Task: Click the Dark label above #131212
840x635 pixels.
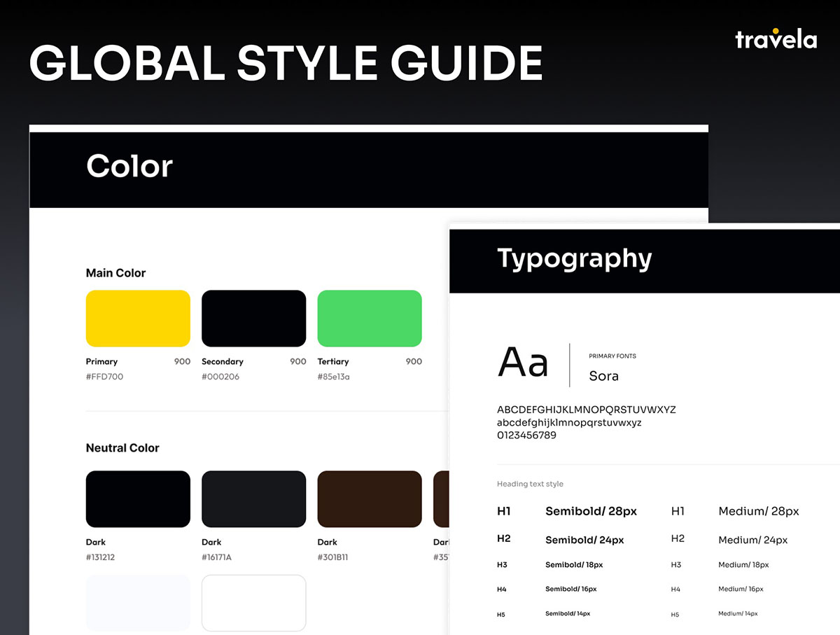Action: (x=96, y=542)
